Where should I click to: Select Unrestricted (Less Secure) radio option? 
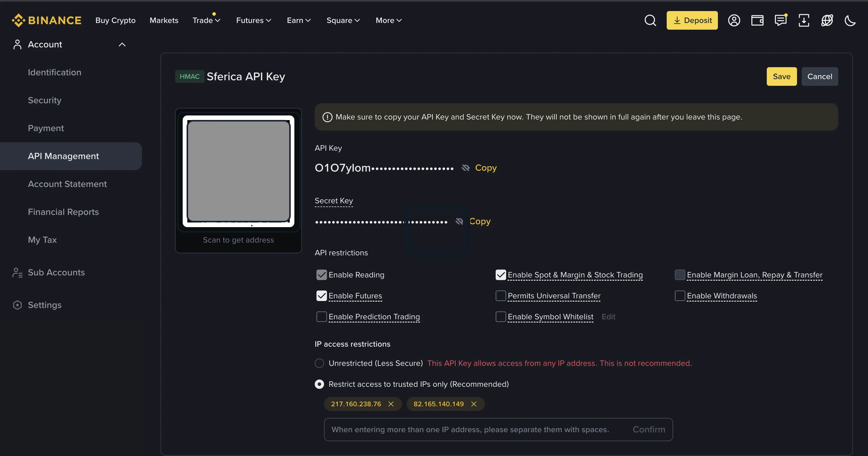point(319,363)
